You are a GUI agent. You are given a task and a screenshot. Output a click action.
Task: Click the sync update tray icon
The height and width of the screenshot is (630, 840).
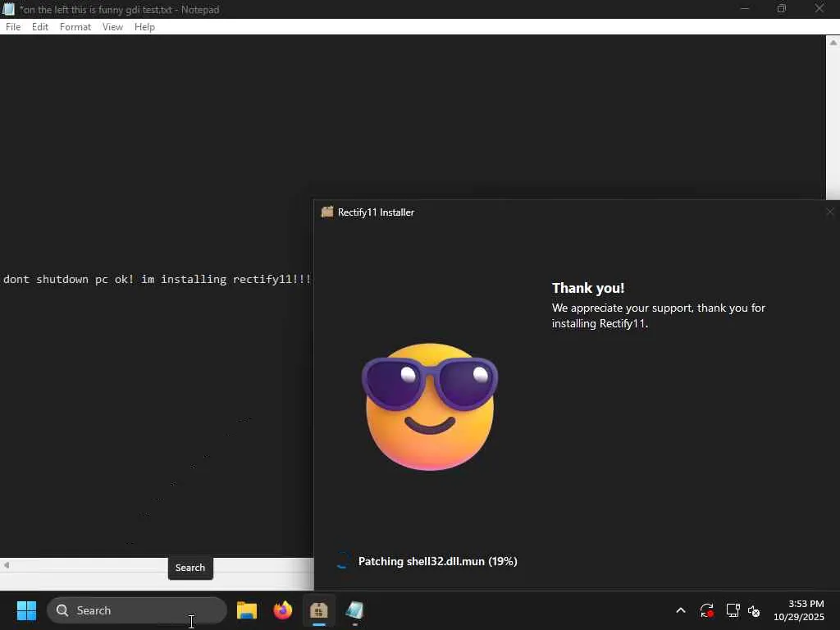click(706, 610)
